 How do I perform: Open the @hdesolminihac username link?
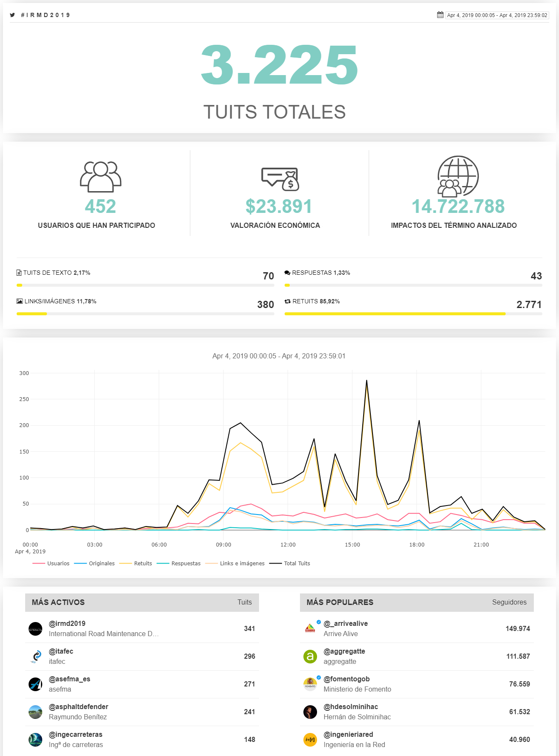click(351, 707)
